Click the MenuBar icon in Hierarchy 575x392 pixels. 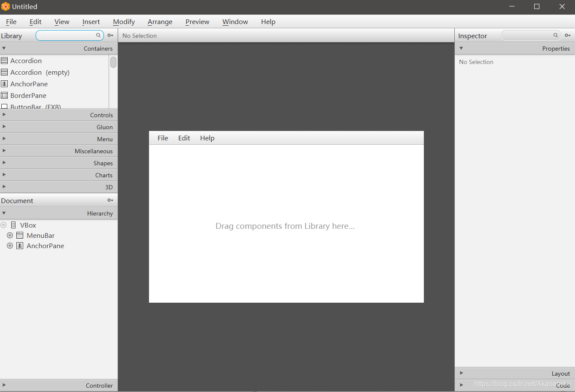point(20,235)
